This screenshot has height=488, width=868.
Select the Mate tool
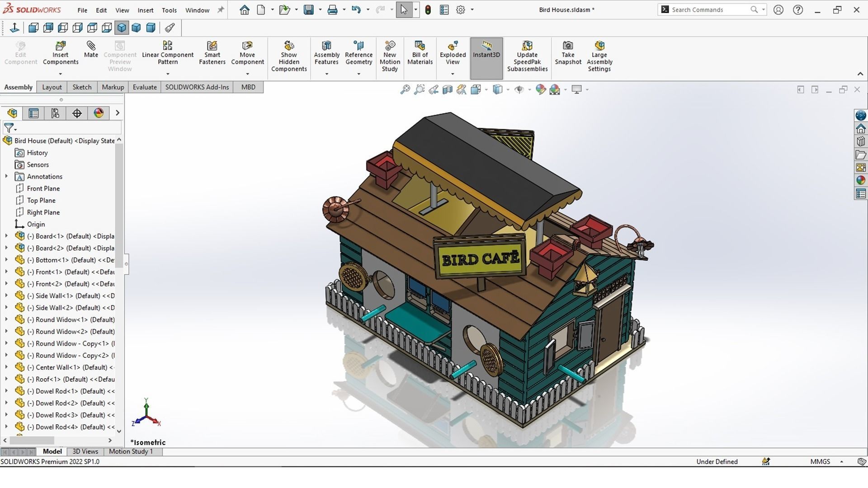click(x=91, y=50)
